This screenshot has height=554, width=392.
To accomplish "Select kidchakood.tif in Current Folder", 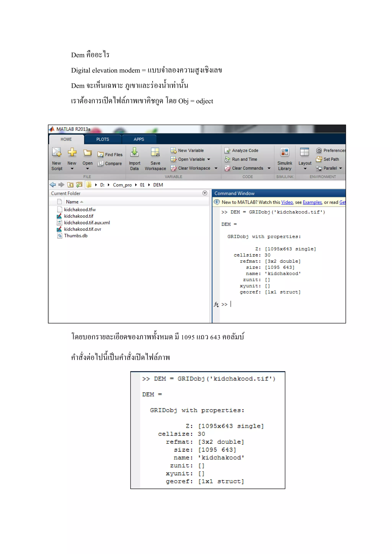I will pos(79,216).
